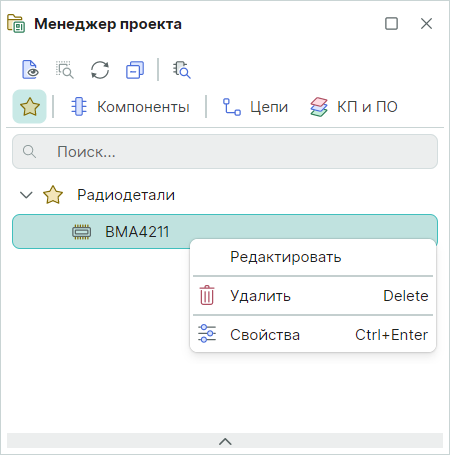Choose Свойства from the context menu
450x455 pixels.
coord(313,335)
